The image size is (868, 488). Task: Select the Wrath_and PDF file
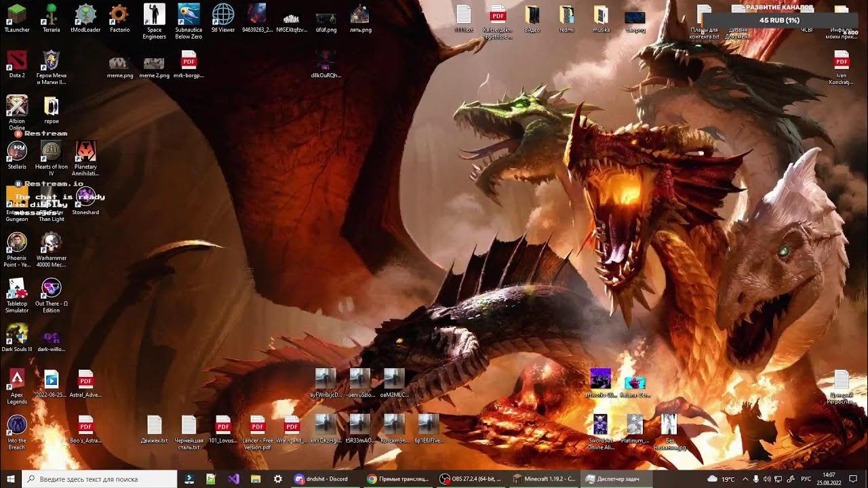292,428
